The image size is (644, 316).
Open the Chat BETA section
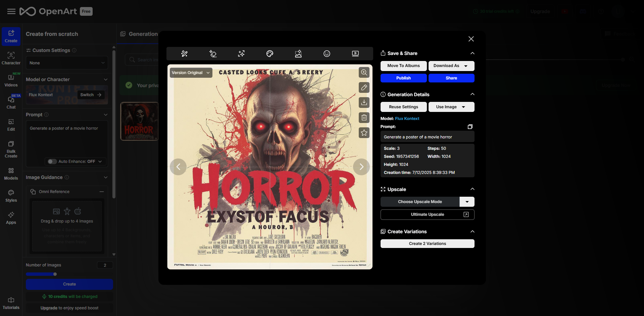pyautogui.click(x=11, y=102)
